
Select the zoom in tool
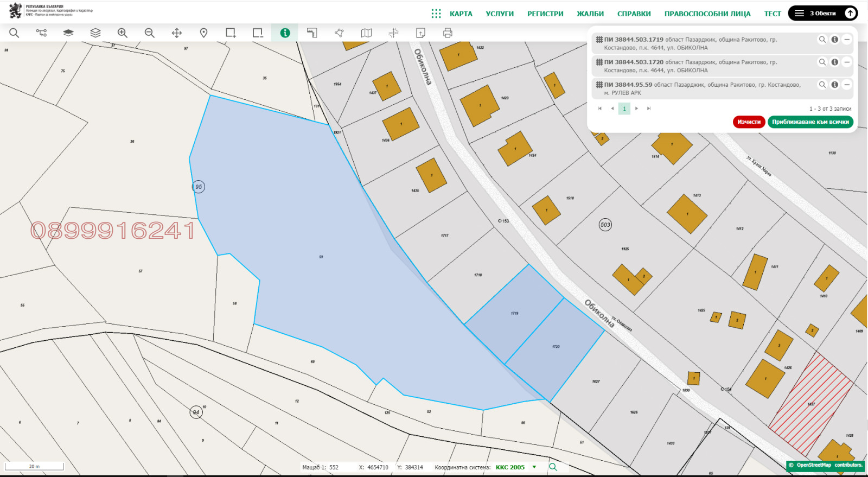coord(123,33)
